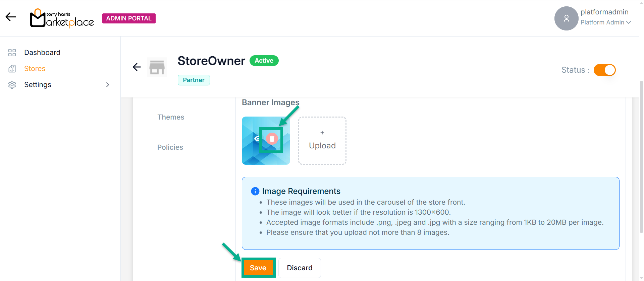The image size is (644, 281).
Task: Click the blue Image Requirements info icon
Action: [x=255, y=191]
